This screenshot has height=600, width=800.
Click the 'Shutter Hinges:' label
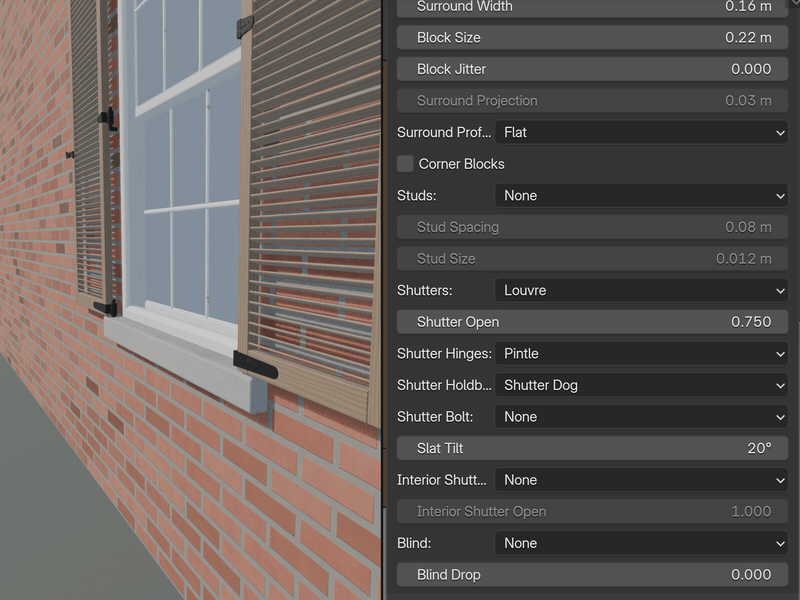[x=444, y=354]
